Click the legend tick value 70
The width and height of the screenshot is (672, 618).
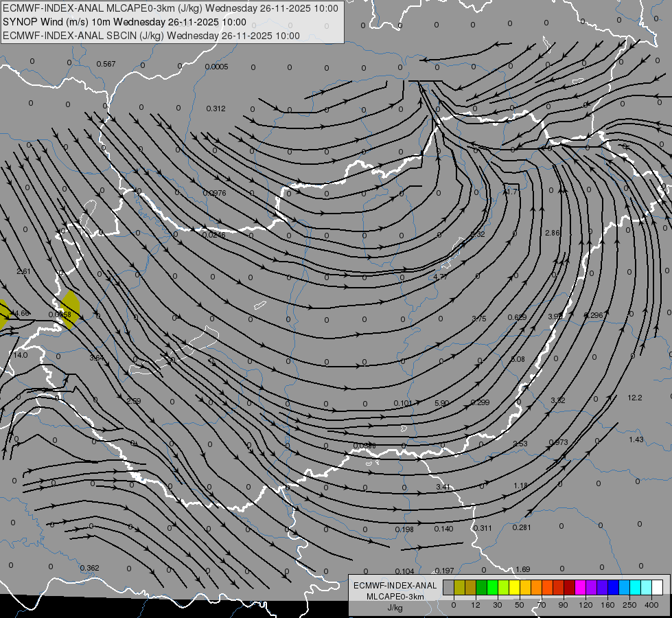coord(542,605)
